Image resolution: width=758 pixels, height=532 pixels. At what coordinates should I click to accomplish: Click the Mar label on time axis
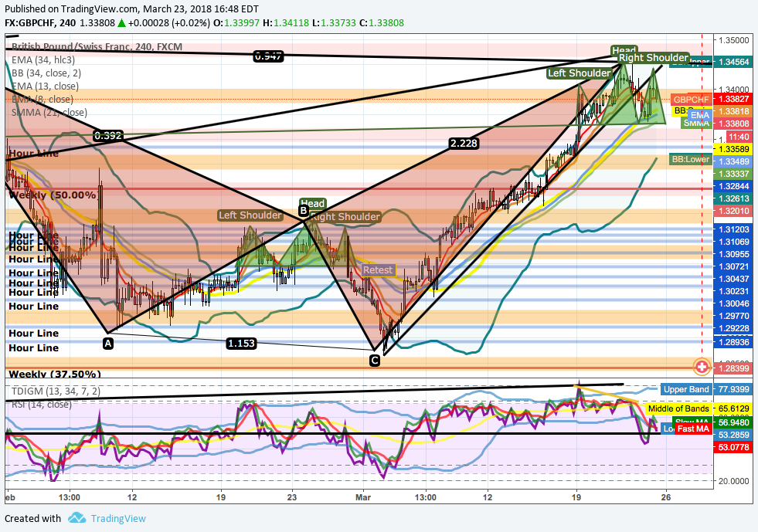tap(362, 497)
